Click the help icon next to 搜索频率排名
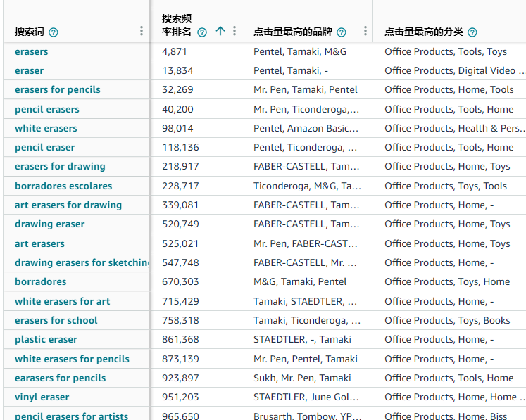Screen dimensions: 526x420 tap(202, 32)
